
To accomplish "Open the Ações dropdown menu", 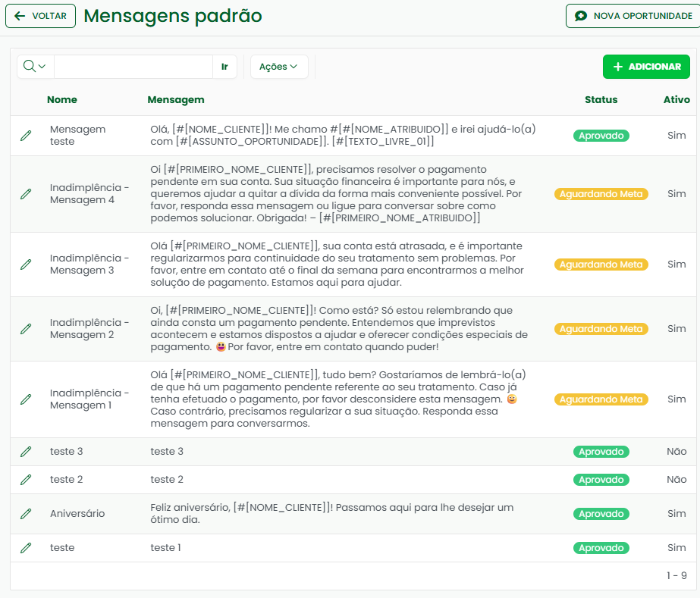I will tap(278, 67).
